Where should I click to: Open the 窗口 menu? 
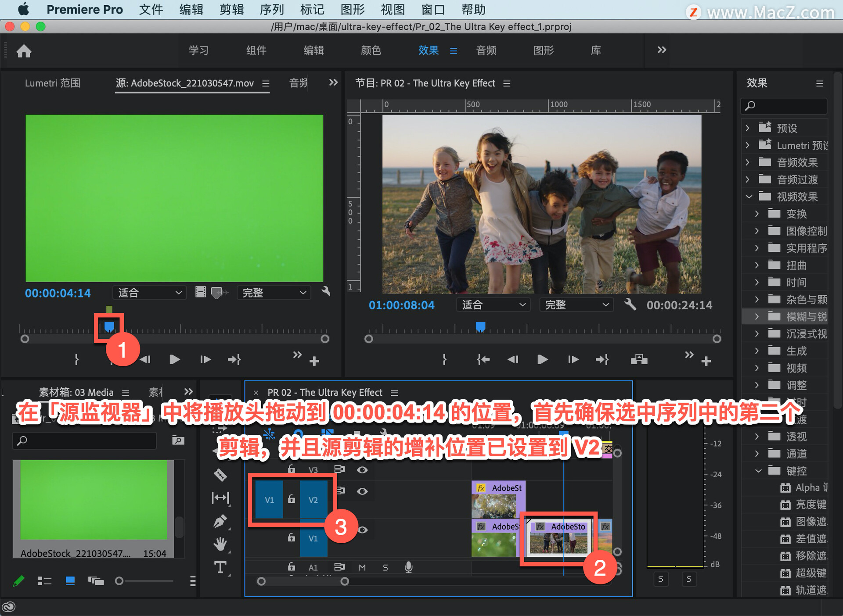(x=432, y=10)
